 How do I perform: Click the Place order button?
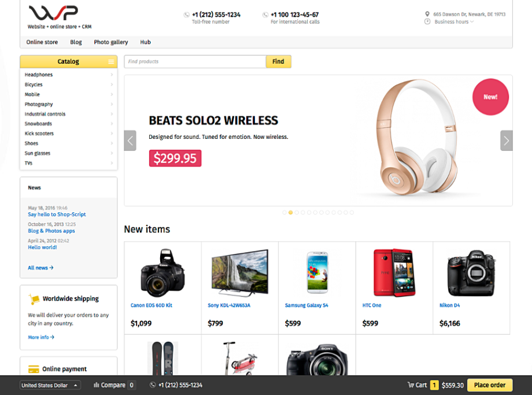coord(490,385)
